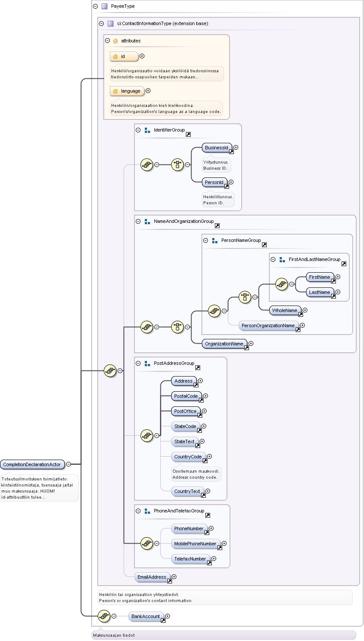Screen dimensions: 364x641
Task: Click the choice icon in IdentifierGroup
Action: [x=178, y=165]
